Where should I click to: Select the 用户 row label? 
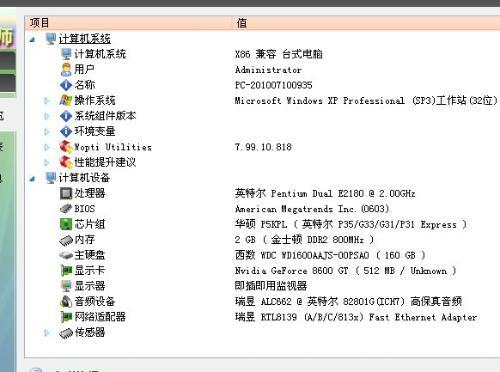[x=84, y=69]
